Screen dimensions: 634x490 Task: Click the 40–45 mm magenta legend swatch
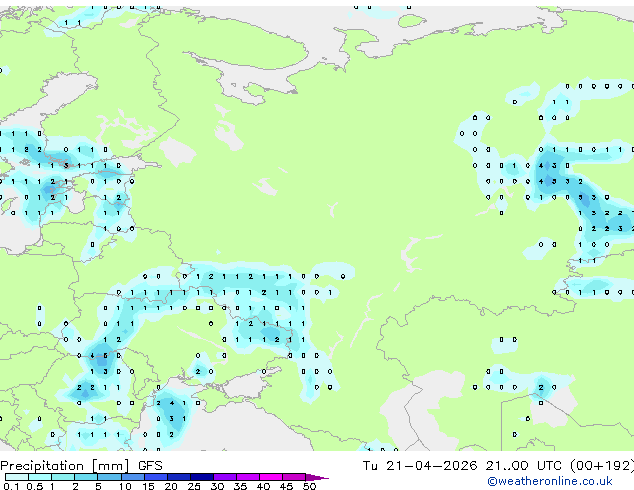point(271,477)
